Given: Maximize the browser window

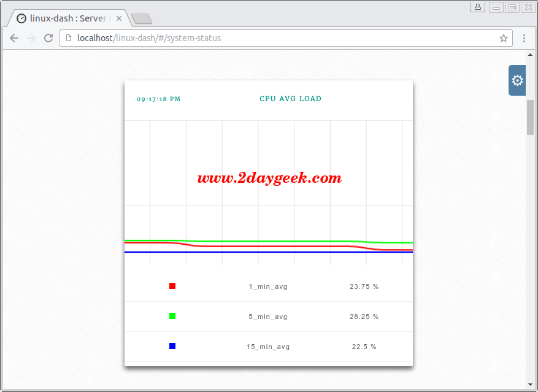Looking at the screenshot, I should point(512,7).
